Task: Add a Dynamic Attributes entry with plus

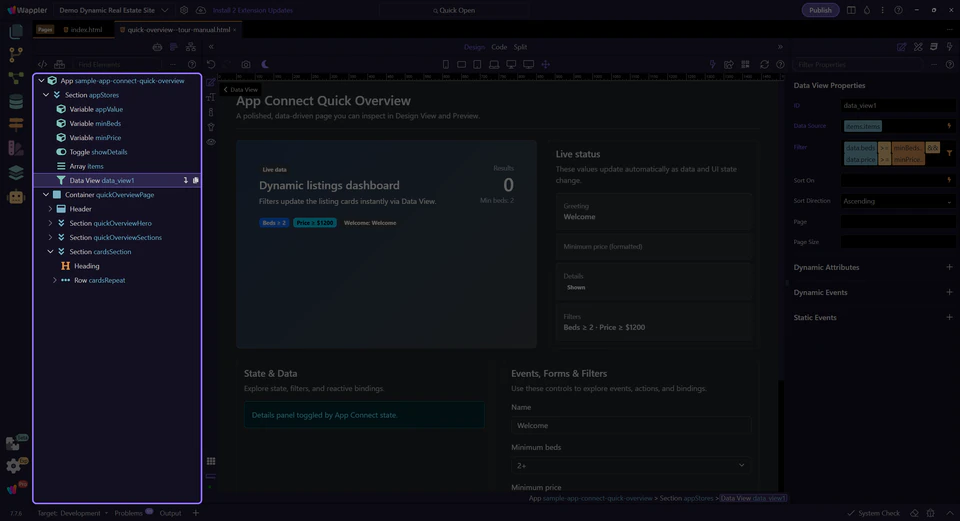Action: tap(950, 267)
